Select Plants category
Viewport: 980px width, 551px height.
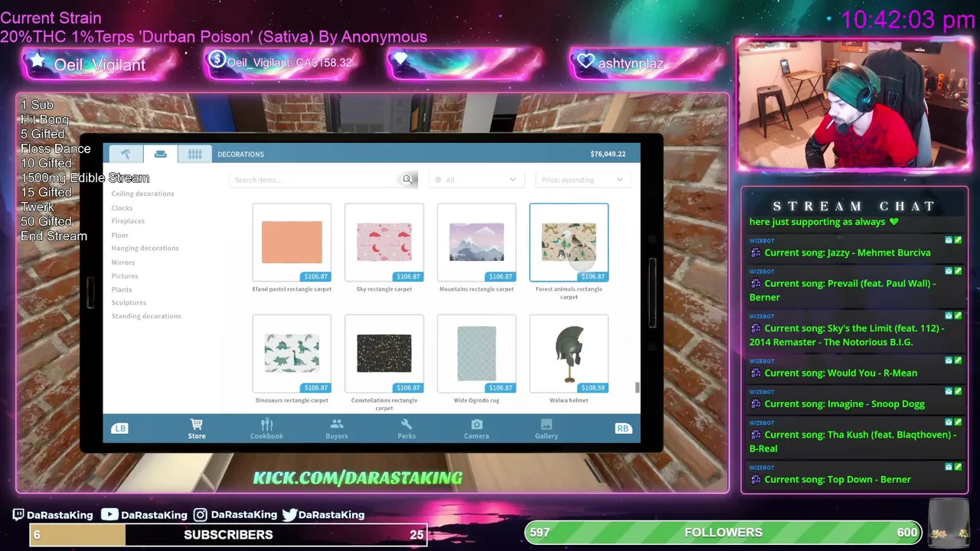click(x=122, y=290)
